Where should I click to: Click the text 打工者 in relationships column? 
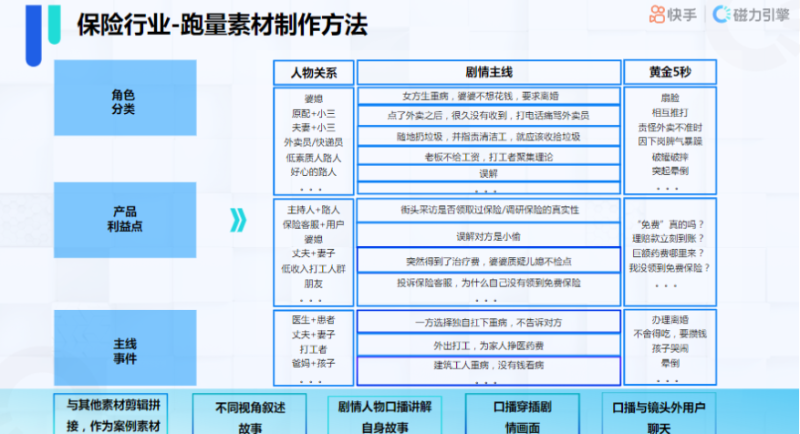click(313, 349)
